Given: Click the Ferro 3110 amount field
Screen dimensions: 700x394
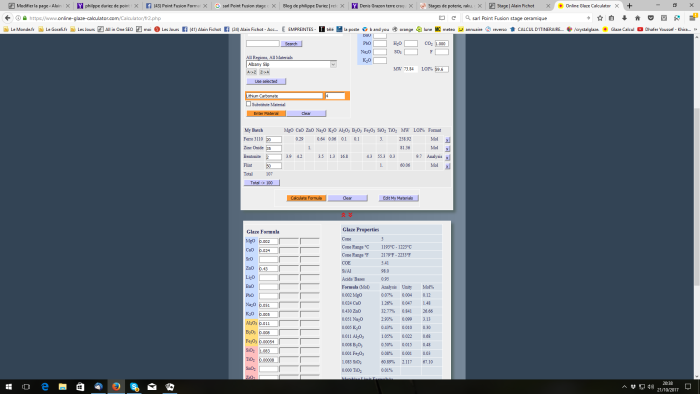Looking at the screenshot, I should tap(274, 140).
